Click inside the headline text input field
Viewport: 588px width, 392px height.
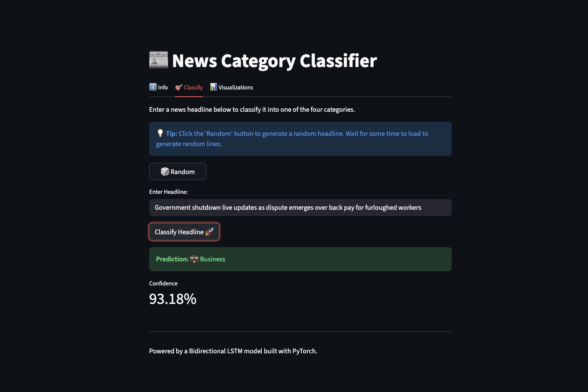click(300, 207)
